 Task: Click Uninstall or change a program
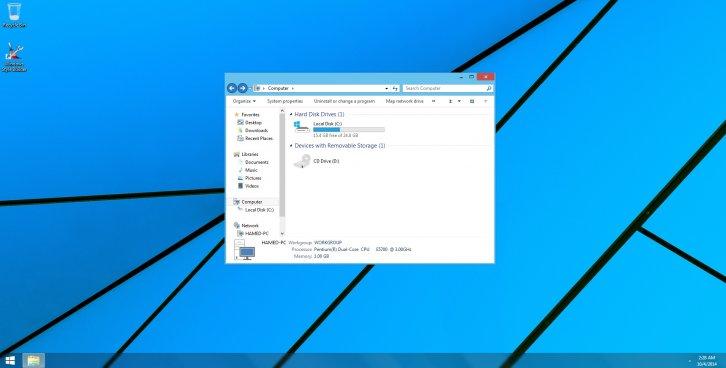tap(344, 101)
